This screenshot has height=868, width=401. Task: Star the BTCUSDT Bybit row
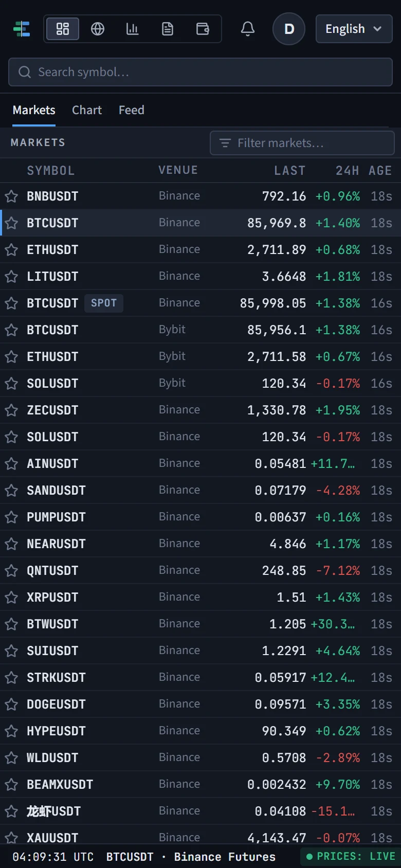coord(11,330)
